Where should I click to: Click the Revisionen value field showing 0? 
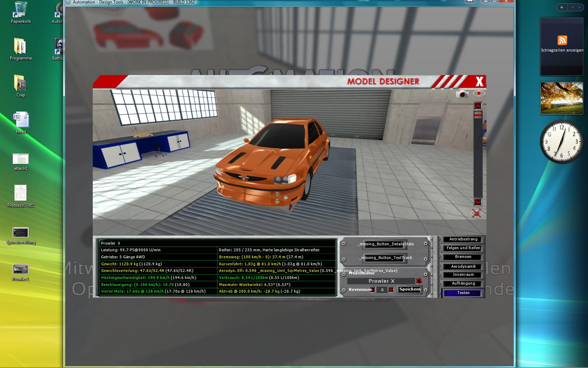[x=382, y=290]
